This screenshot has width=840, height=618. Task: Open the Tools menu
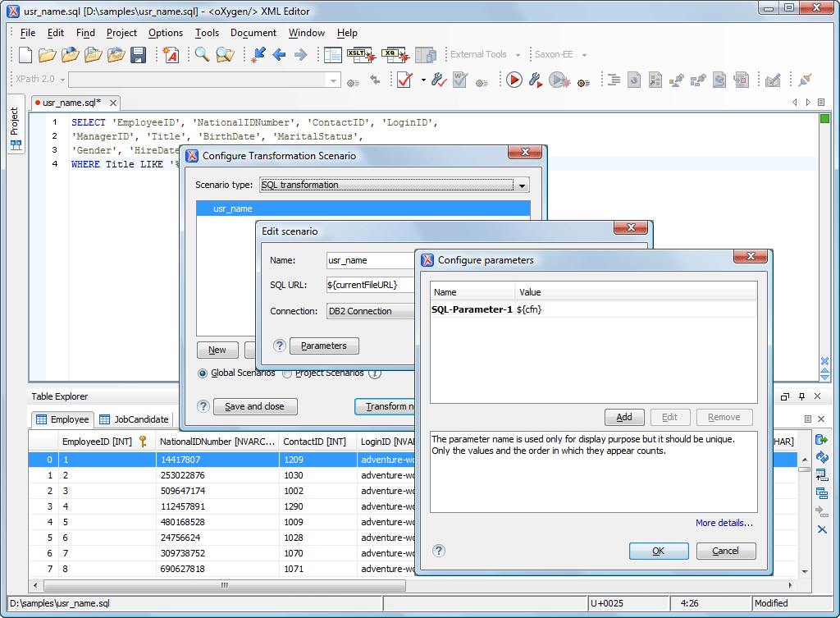207,33
